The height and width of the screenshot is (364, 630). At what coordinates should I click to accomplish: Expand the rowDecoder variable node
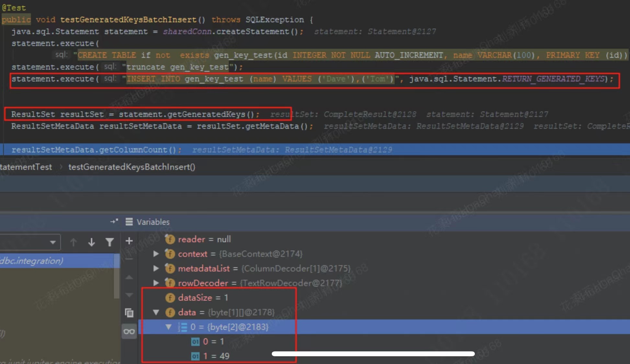point(156,283)
